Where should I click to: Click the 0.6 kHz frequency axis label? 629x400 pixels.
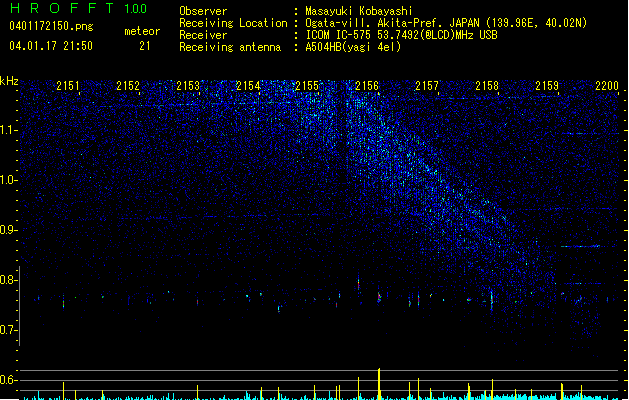8,380
